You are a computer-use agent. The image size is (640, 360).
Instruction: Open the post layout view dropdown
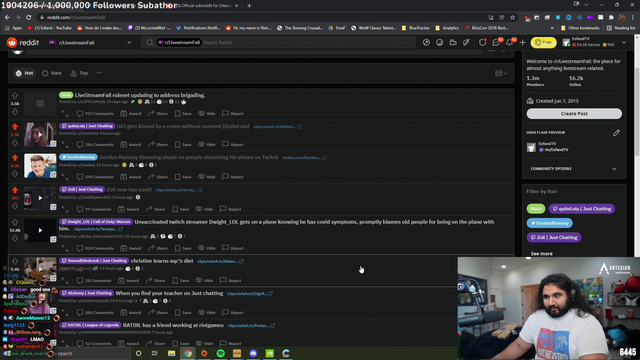[x=501, y=73]
